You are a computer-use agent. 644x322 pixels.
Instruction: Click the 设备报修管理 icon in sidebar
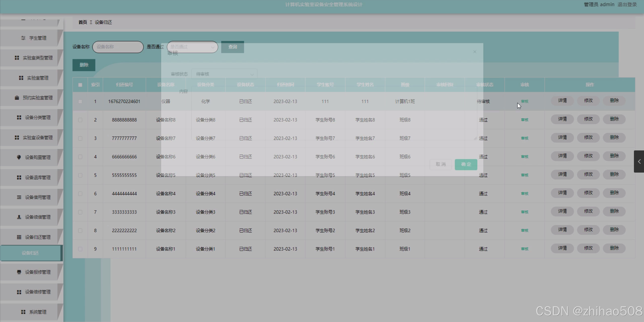(x=19, y=272)
